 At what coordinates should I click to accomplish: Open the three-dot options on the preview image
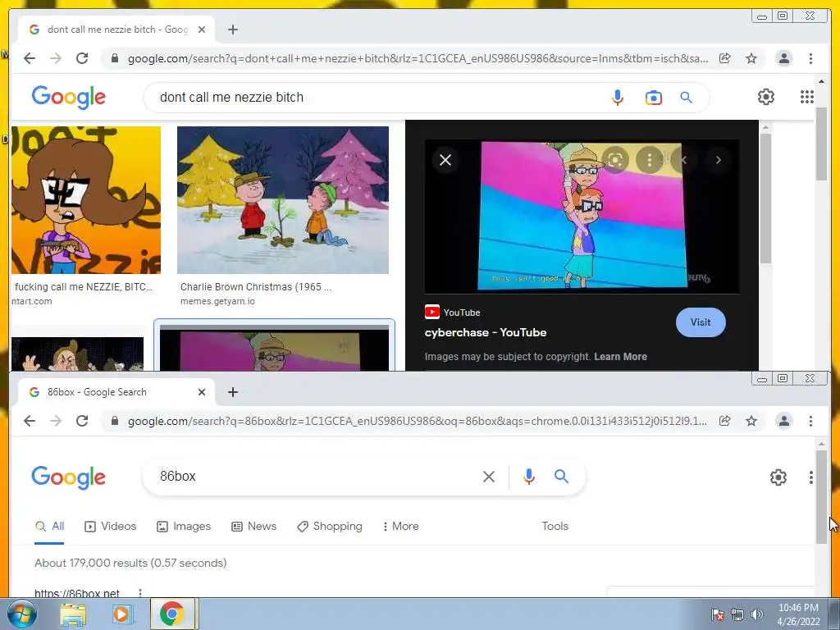[650, 160]
